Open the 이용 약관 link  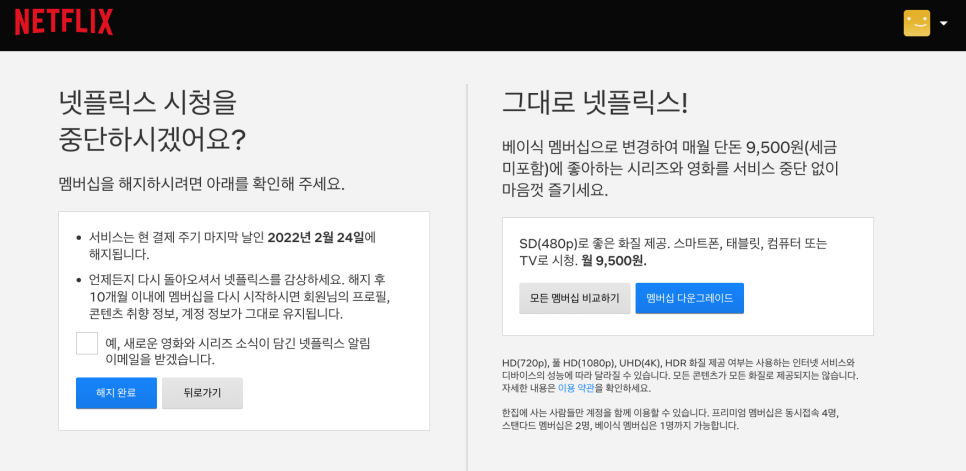[x=577, y=388]
